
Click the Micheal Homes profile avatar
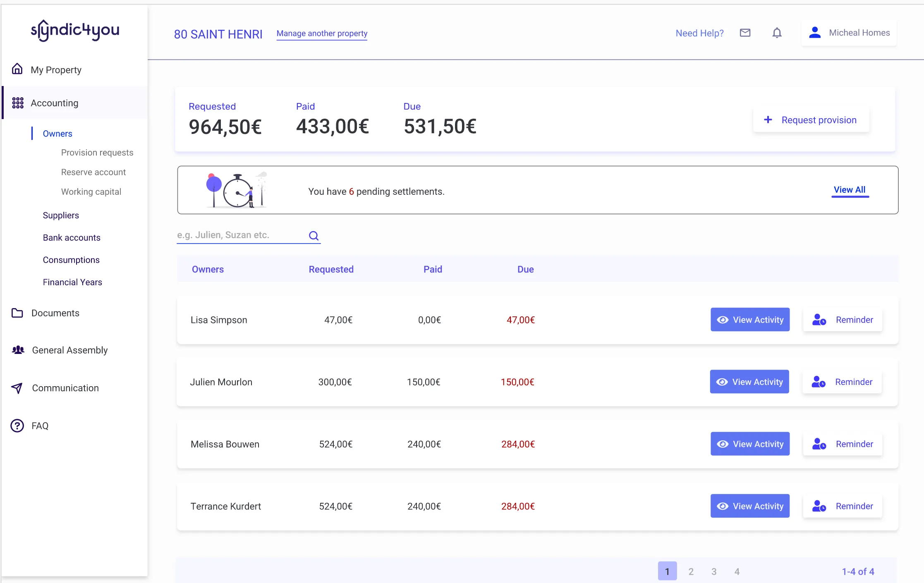pyautogui.click(x=815, y=32)
